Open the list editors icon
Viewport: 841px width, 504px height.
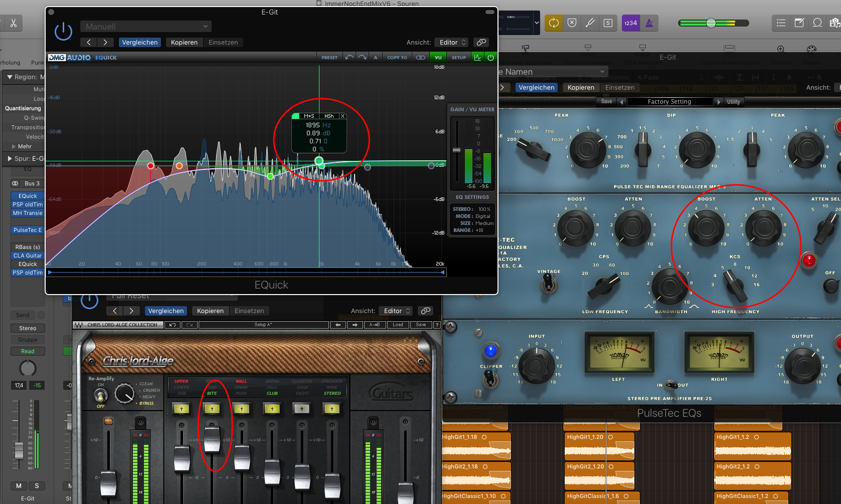(x=781, y=23)
